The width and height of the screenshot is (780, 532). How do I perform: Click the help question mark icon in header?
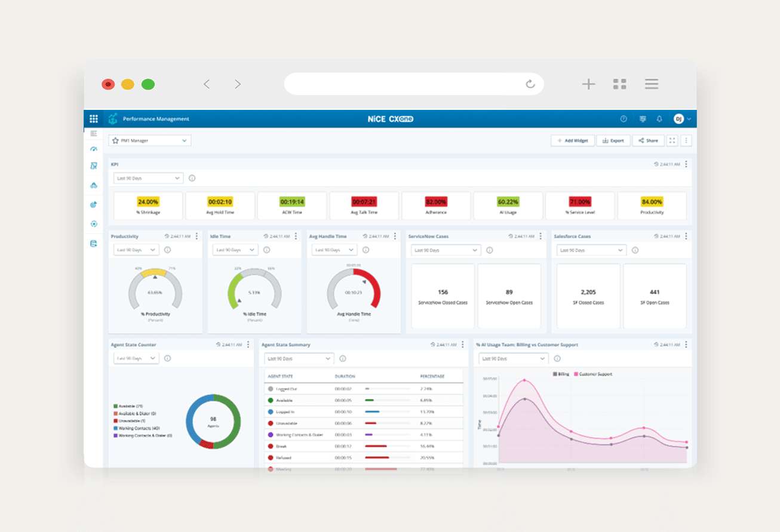[x=624, y=119]
